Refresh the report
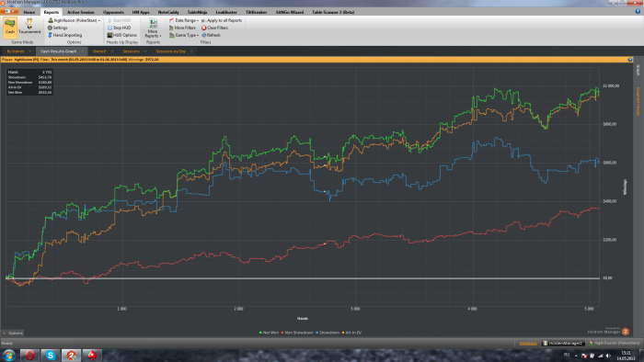Image resolution: width=644 pixels, height=362 pixels. pos(211,35)
